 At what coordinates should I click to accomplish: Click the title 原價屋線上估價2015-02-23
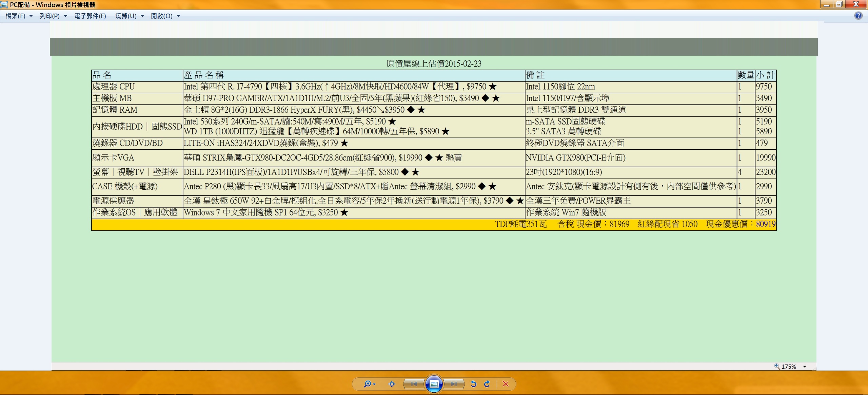point(434,64)
